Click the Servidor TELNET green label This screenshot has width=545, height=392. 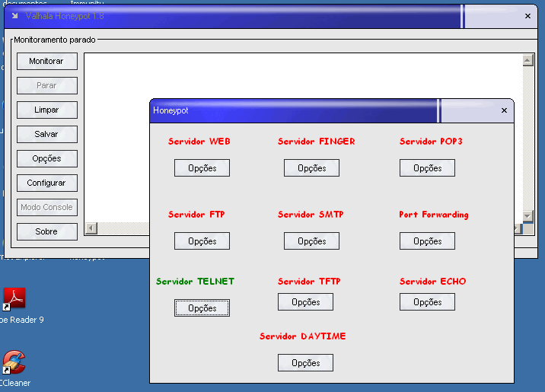tap(195, 281)
